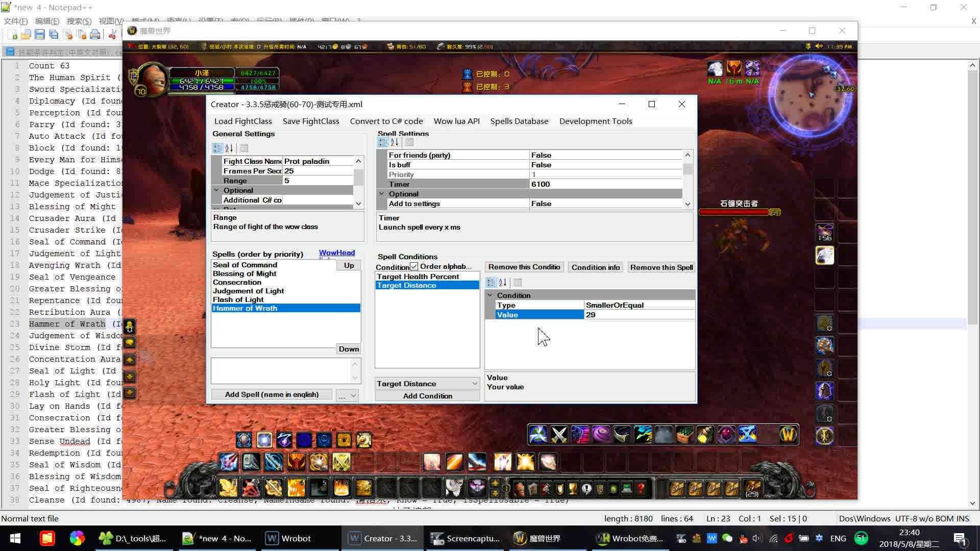This screenshot has width=980, height=551.
Task: Click the WowHead link for spells
Action: pyautogui.click(x=336, y=252)
